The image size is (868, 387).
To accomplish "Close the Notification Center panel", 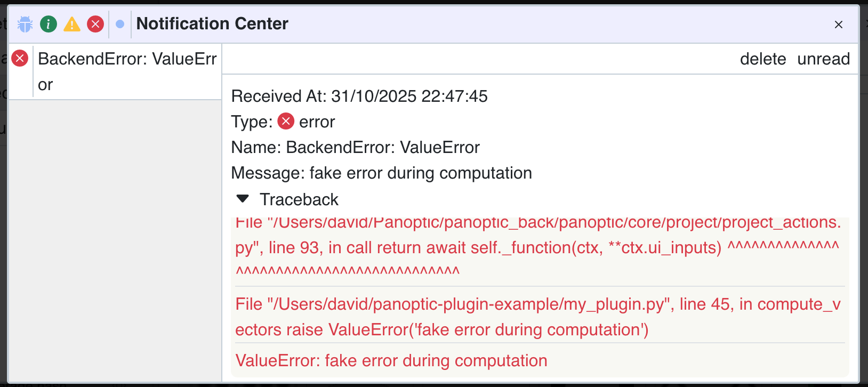I will pyautogui.click(x=838, y=25).
